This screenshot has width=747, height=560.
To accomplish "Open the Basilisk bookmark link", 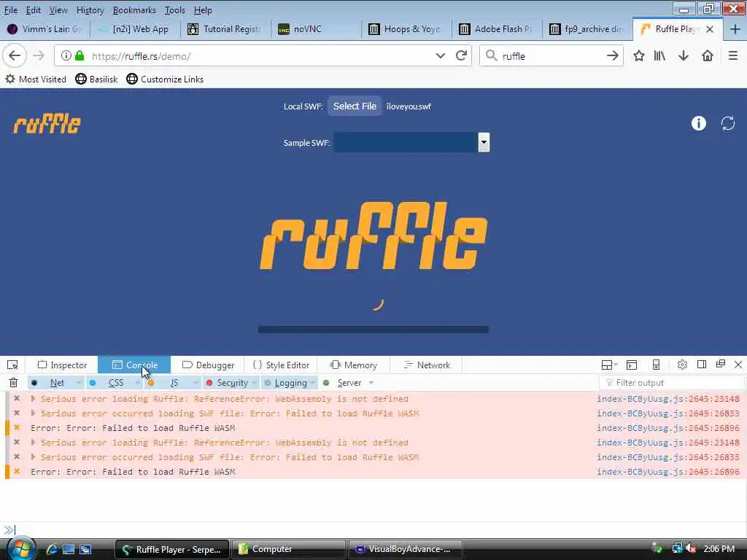I will (96, 79).
